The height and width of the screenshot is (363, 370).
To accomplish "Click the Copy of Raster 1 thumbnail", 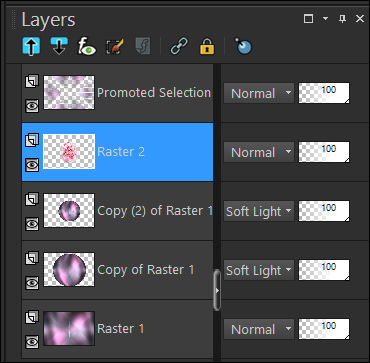I will (69, 270).
